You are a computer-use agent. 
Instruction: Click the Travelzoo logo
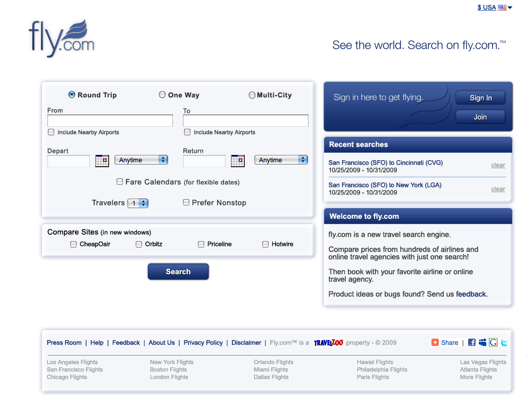pos(328,342)
